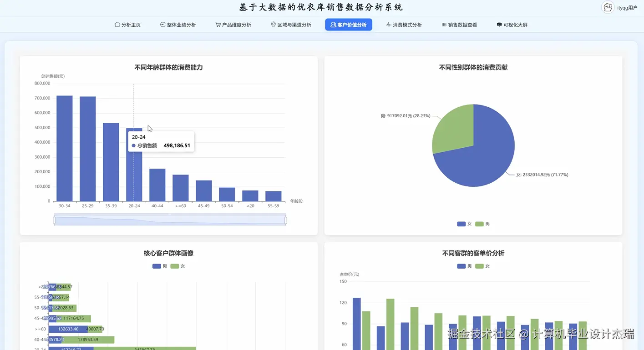Click the right handle of age chart zoom slider
644x350 pixels.
coord(286,220)
